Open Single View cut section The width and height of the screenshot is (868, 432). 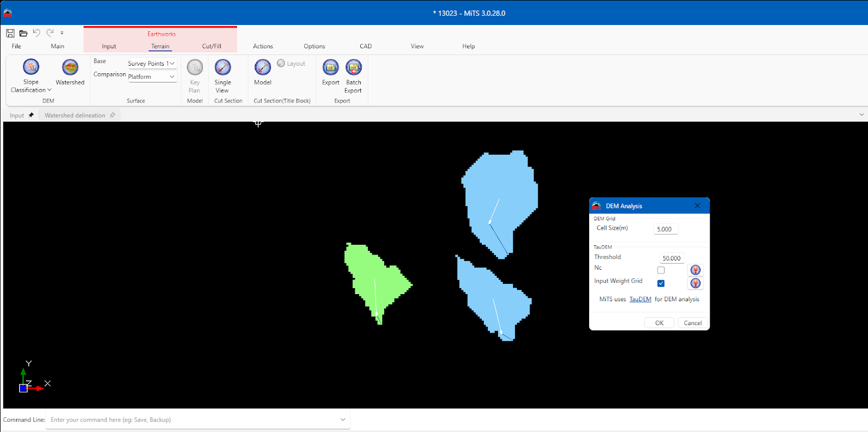tap(222, 67)
